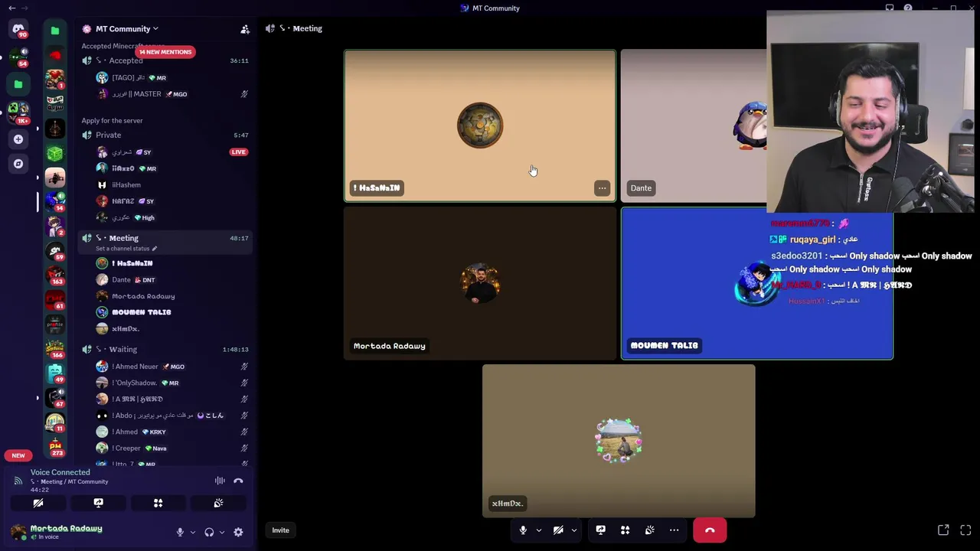
Task: Open server icon with 273 badge
Action: point(55,446)
